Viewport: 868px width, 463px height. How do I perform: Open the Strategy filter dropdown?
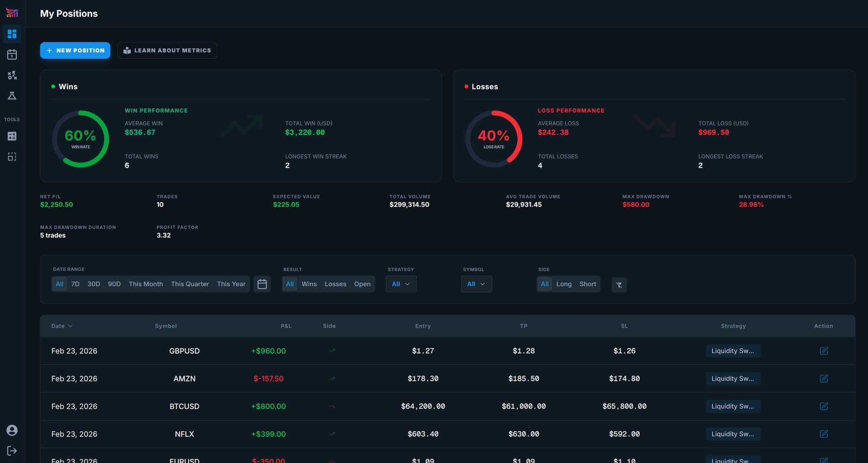(401, 284)
